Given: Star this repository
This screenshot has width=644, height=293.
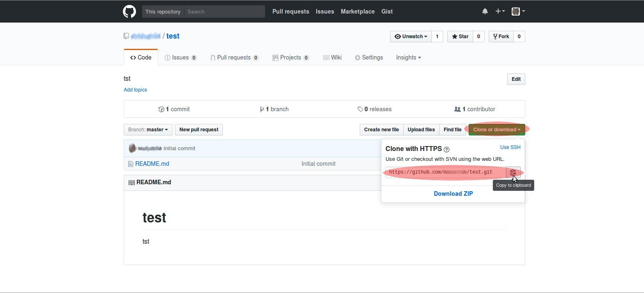Looking at the screenshot, I should 460,37.
